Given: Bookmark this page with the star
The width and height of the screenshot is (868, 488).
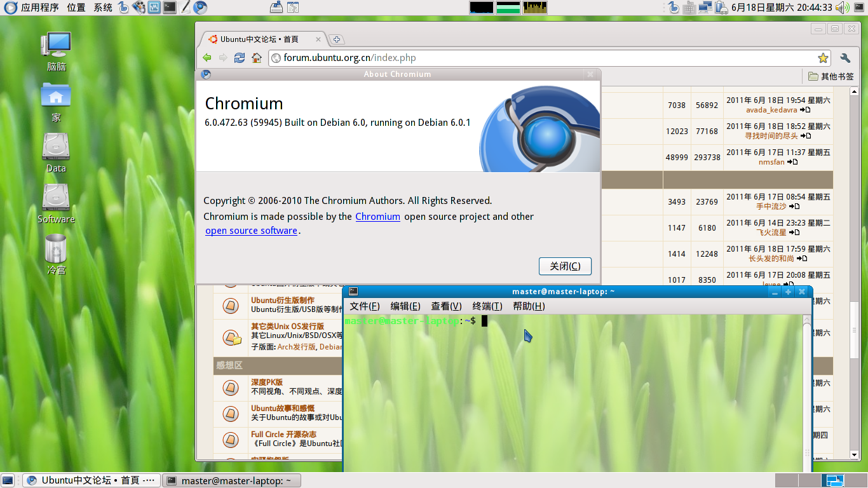Looking at the screenshot, I should [x=823, y=58].
